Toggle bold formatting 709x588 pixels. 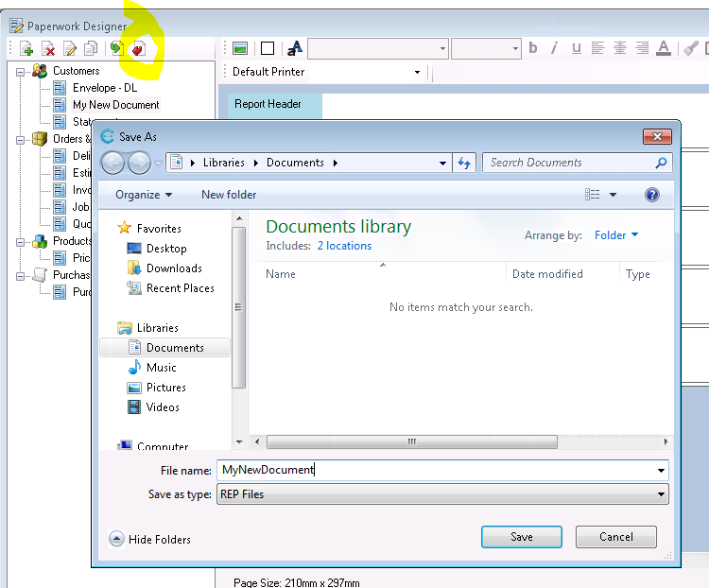click(x=533, y=48)
